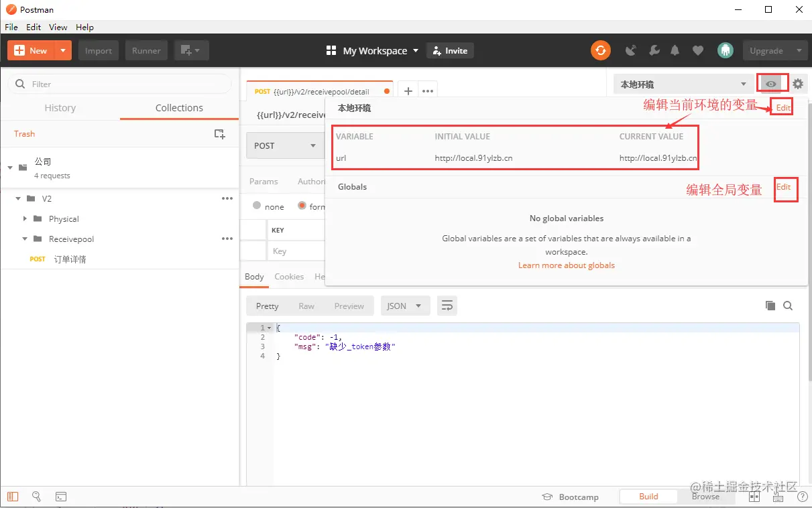This screenshot has height=508, width=812.
Task: Switch to the response Body tab
Action: click(x=254, y=277)
